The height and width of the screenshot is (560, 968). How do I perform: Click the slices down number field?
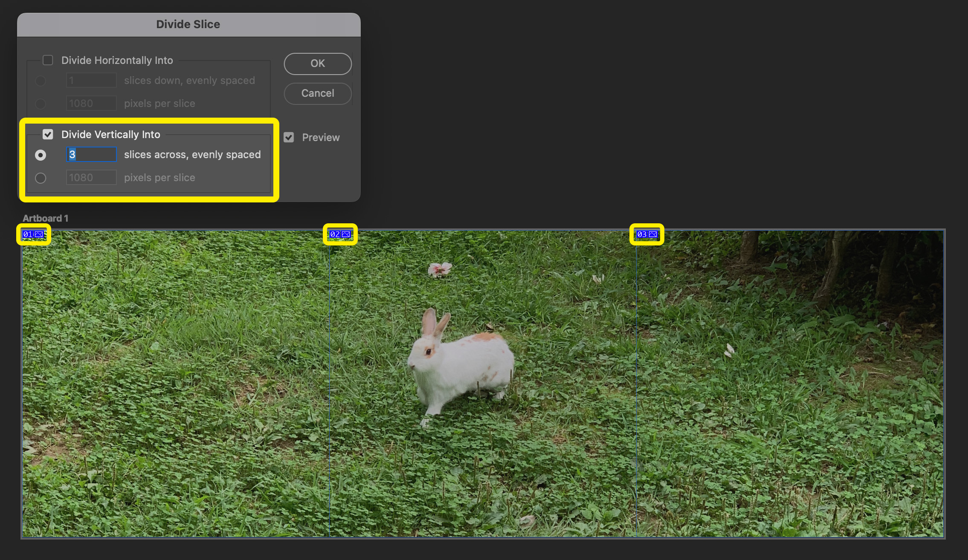[91, 80]
